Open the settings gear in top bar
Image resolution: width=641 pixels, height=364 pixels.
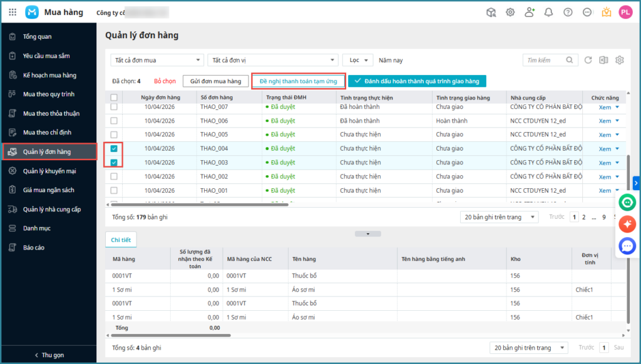pyautogui.click(x=510, y=12)
